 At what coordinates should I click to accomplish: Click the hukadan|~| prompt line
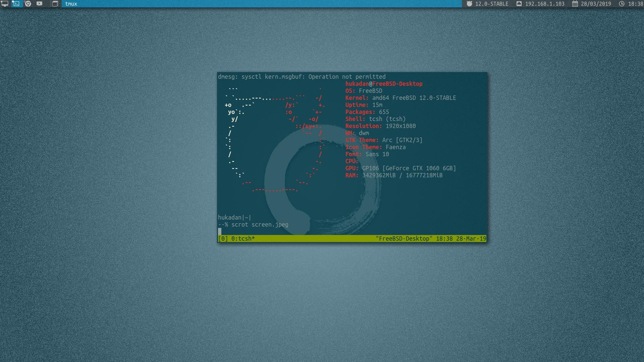click(234, 218)
